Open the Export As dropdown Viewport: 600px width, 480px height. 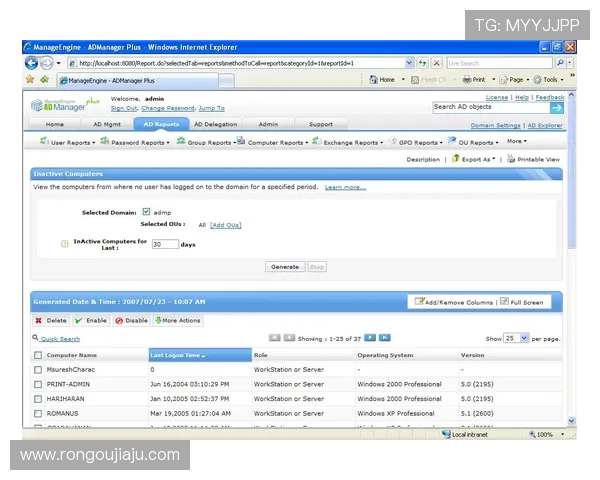474,159
